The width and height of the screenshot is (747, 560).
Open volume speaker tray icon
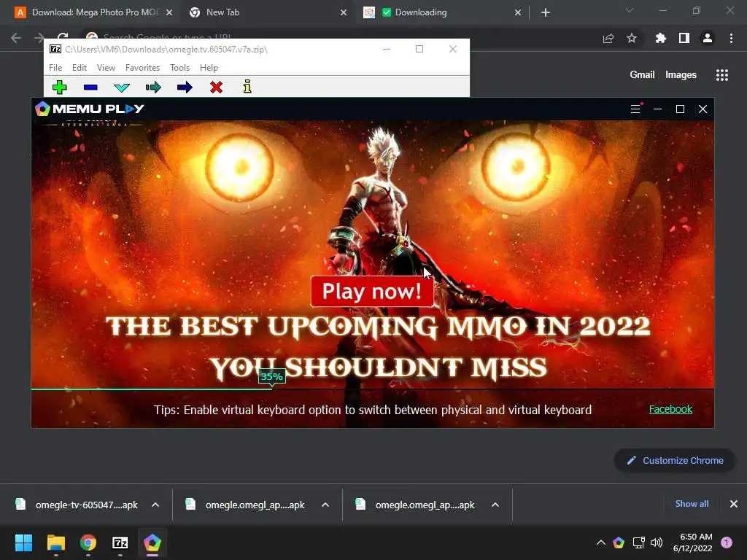click(657, 542)
